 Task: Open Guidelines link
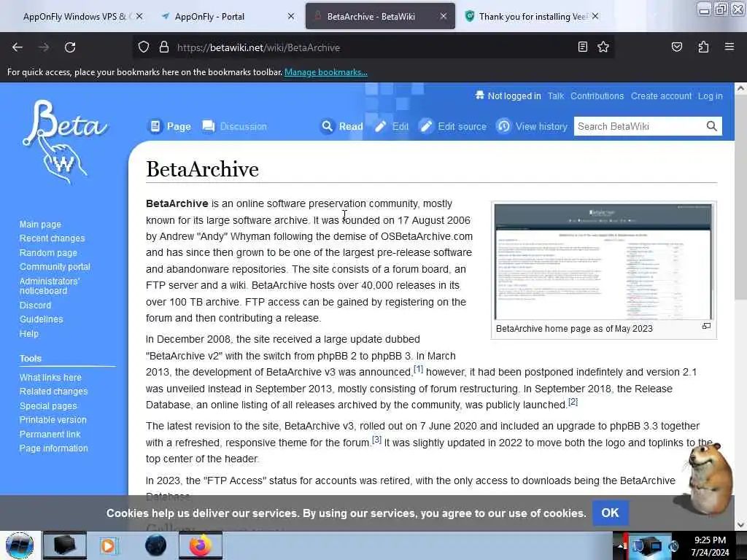[x=42, y=319]
